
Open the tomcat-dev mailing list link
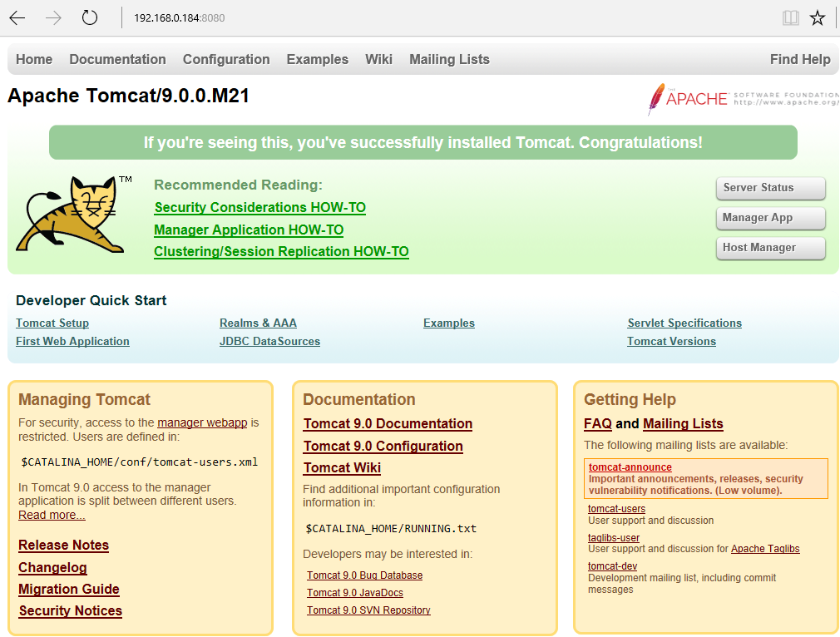pyautogui.click(x=612, y=566)
